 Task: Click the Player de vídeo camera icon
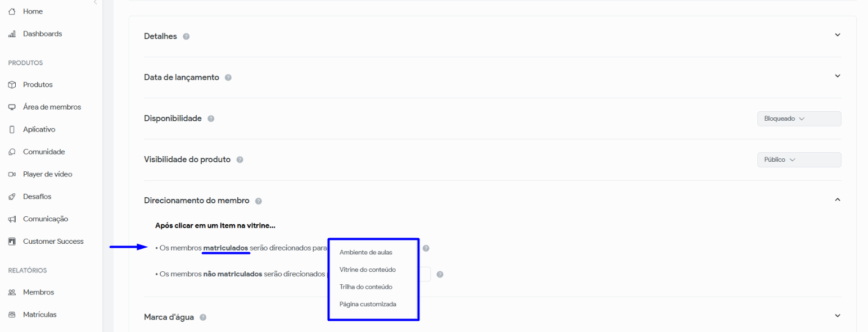[x=12, y=174]
